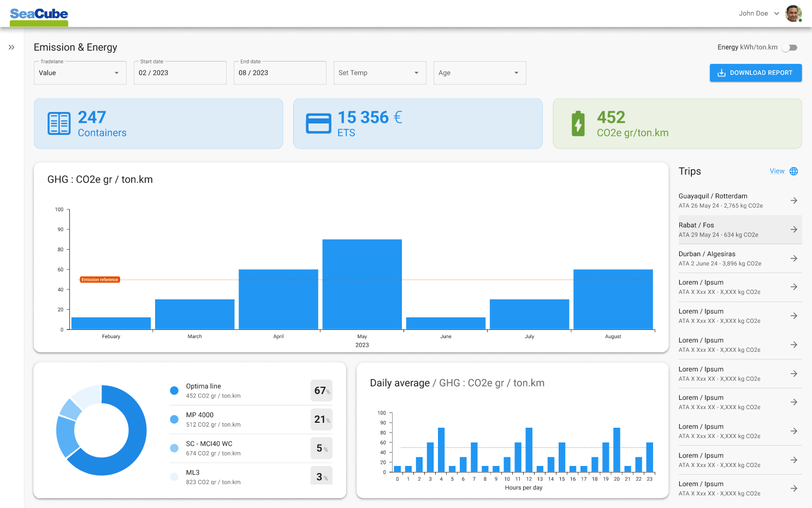The width and height of the screenshot is (812, 508).
Task: Click the SeaCube logo
Action: tap(39, 16)
